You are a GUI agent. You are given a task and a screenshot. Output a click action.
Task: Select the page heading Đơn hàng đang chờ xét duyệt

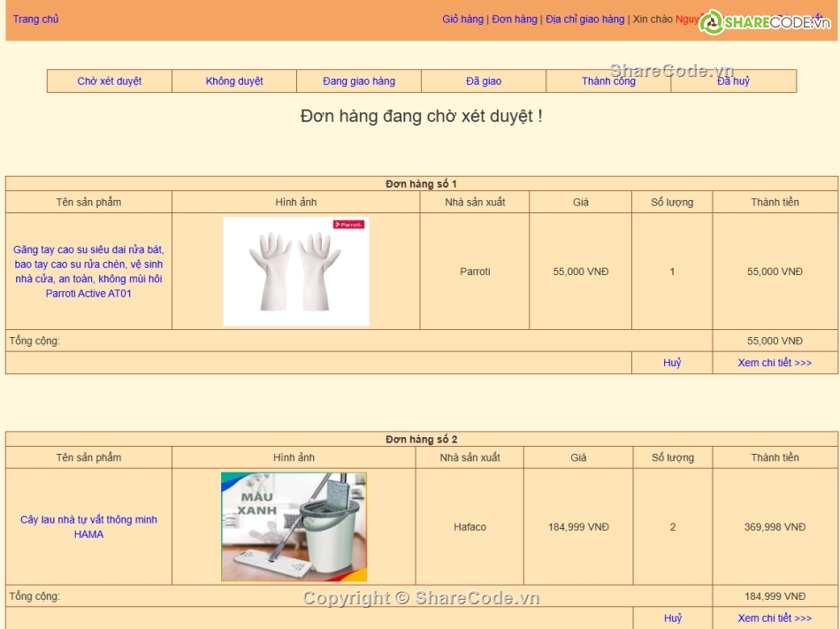[x=421, y=116]
